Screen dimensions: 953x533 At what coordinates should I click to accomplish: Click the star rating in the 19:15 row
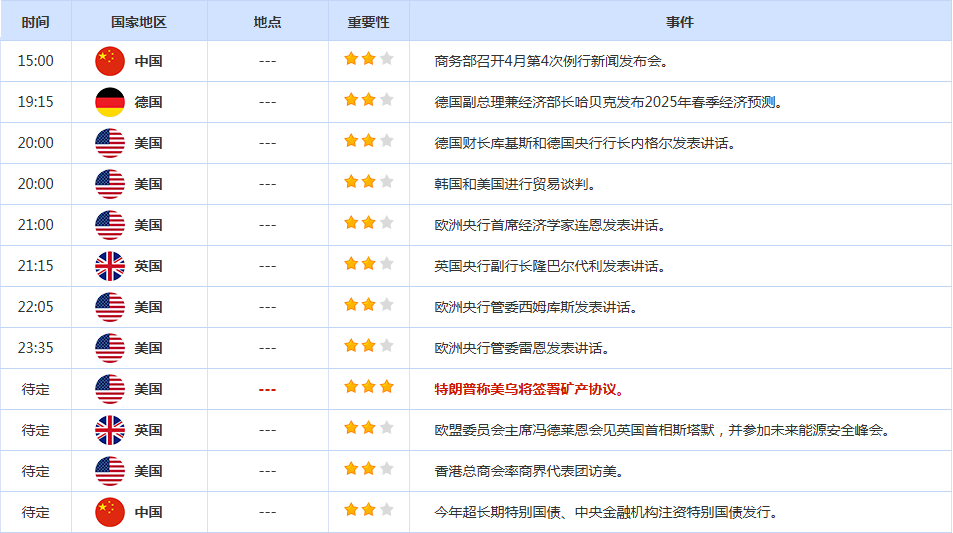[x=369, y=100]
